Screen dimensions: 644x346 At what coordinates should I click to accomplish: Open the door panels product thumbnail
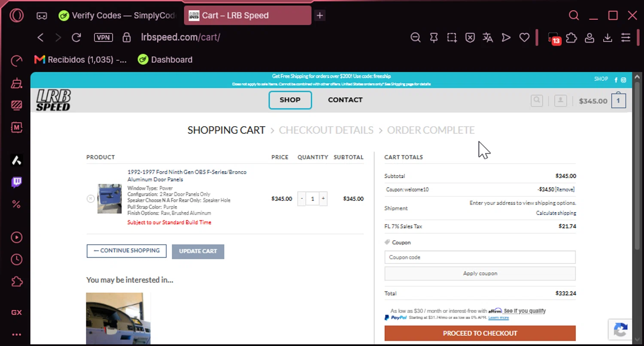click(x=109, y=199)
